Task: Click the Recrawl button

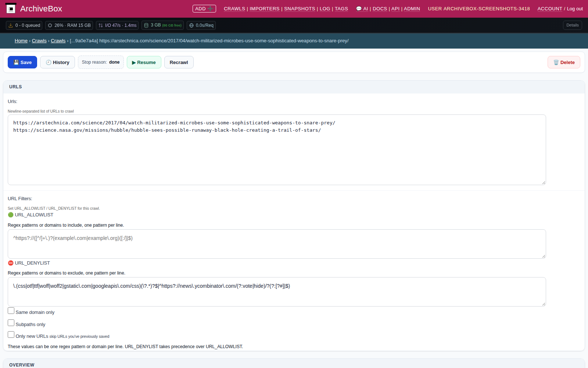Action: coord(179,62)
